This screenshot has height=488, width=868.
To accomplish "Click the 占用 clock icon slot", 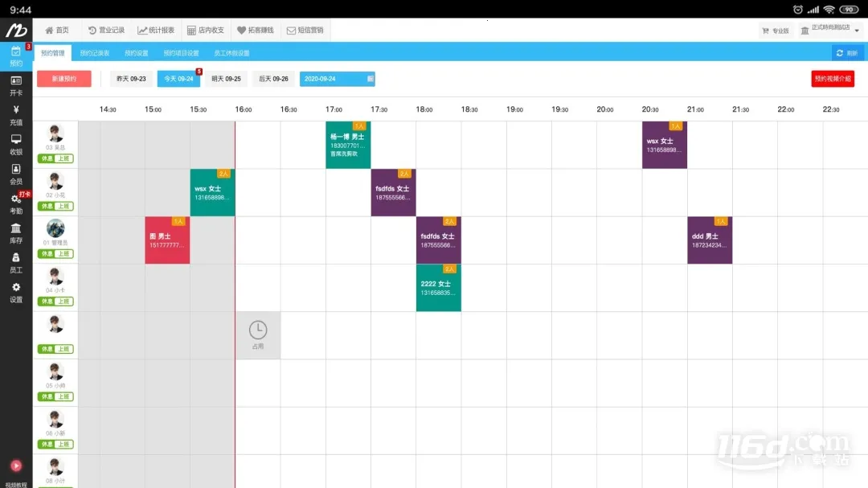I will click(x=257, y=334).
